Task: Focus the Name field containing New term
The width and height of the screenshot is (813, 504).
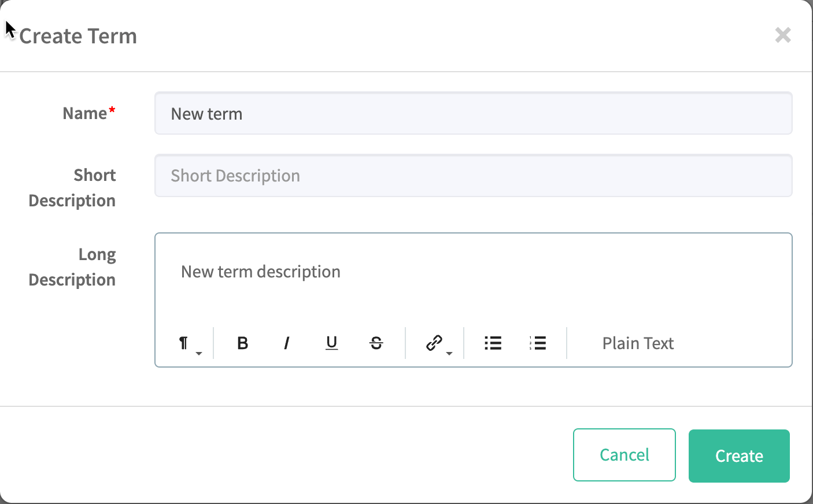Action: point(473,114)
